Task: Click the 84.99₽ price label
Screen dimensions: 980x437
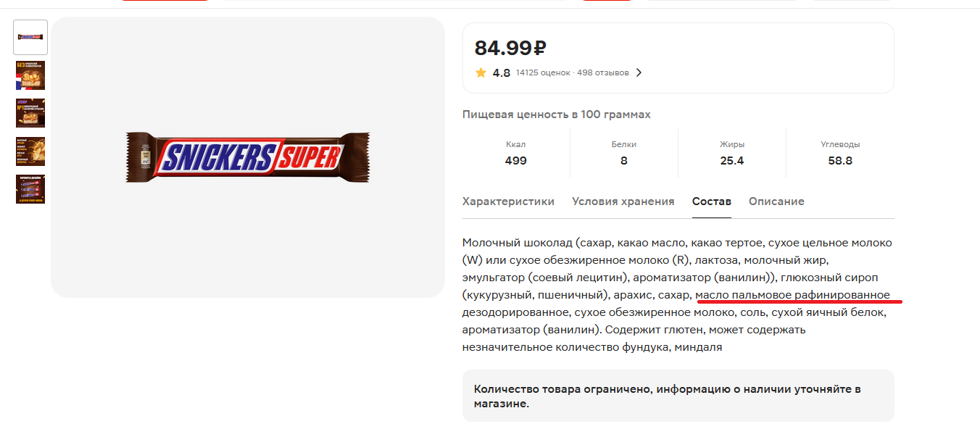Action: coord(510,48)
